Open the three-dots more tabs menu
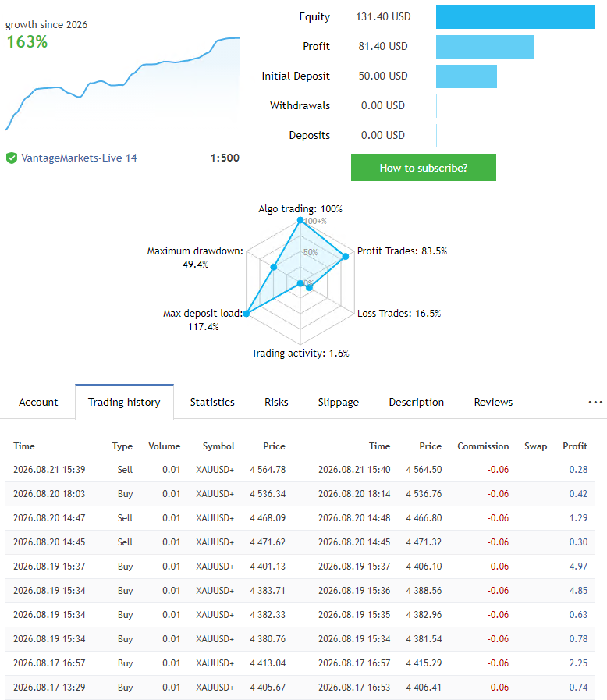607x700 pixels. (595, 402)
